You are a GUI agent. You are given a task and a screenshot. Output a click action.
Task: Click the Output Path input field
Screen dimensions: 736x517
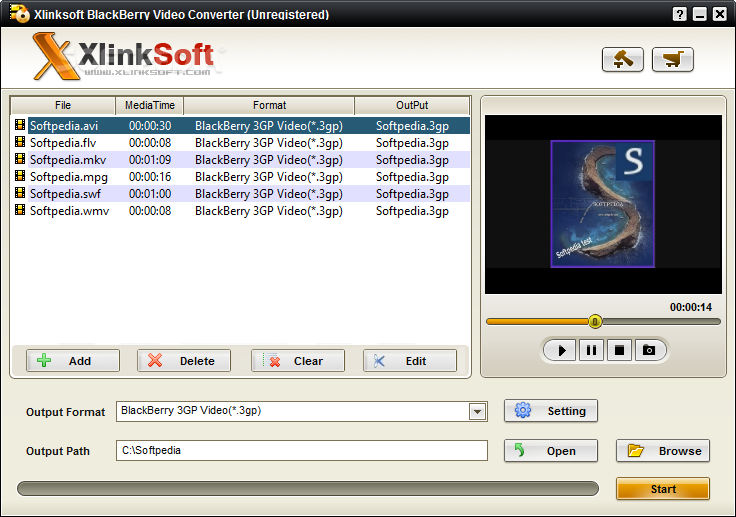pos(302,450)
